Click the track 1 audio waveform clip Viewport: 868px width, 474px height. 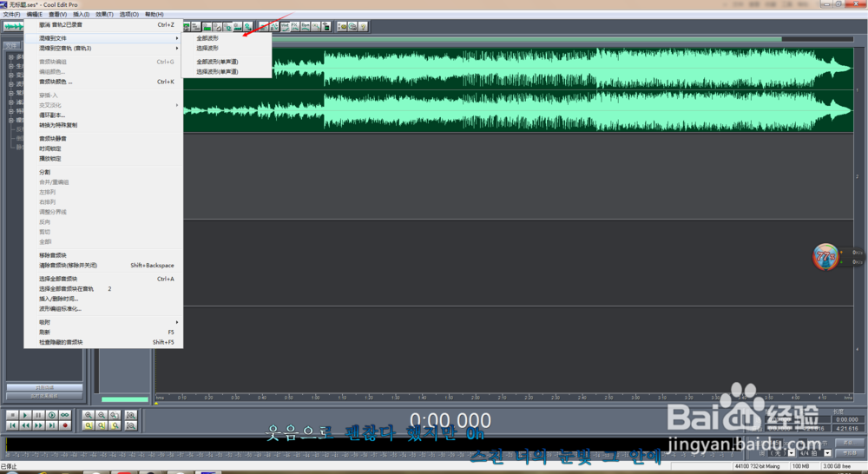coord(517,89)
